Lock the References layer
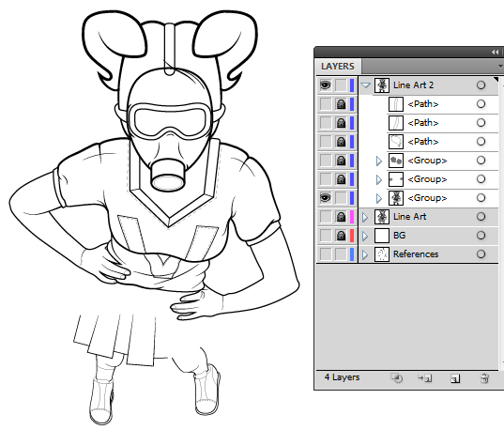This screenshot has width=504, height=430. [341, 254]
